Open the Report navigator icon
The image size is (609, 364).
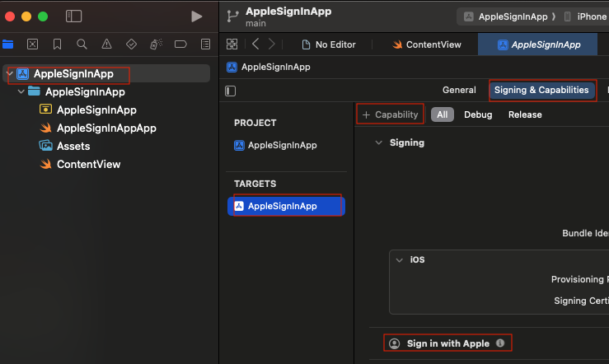coord(205,44)
